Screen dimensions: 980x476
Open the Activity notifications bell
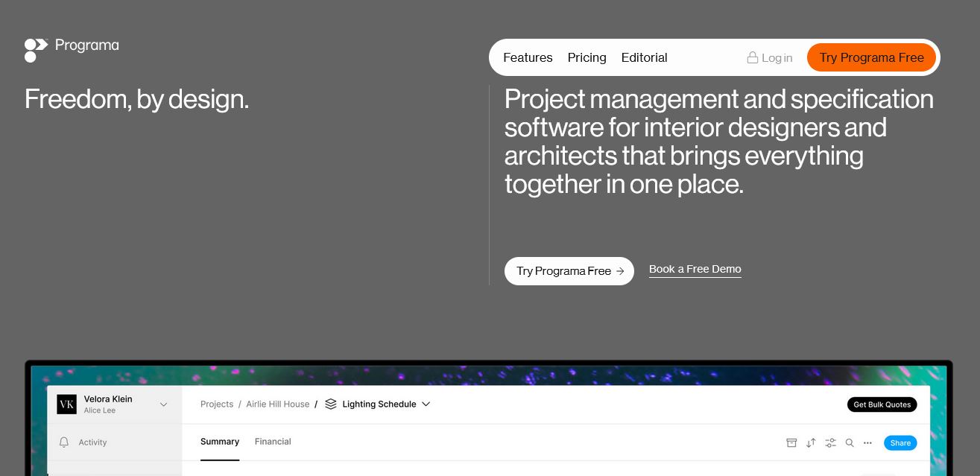(x=64, y=442)
